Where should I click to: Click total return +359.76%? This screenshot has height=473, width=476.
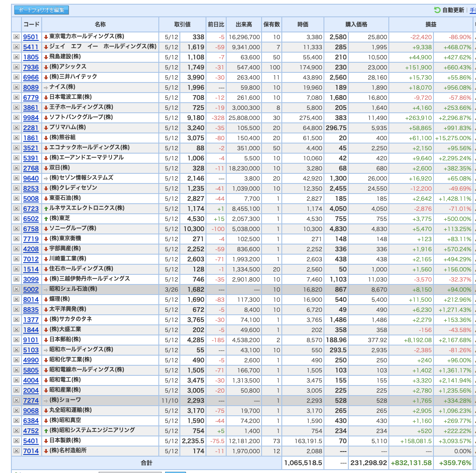pyautogui.click(x=455, y=463)
